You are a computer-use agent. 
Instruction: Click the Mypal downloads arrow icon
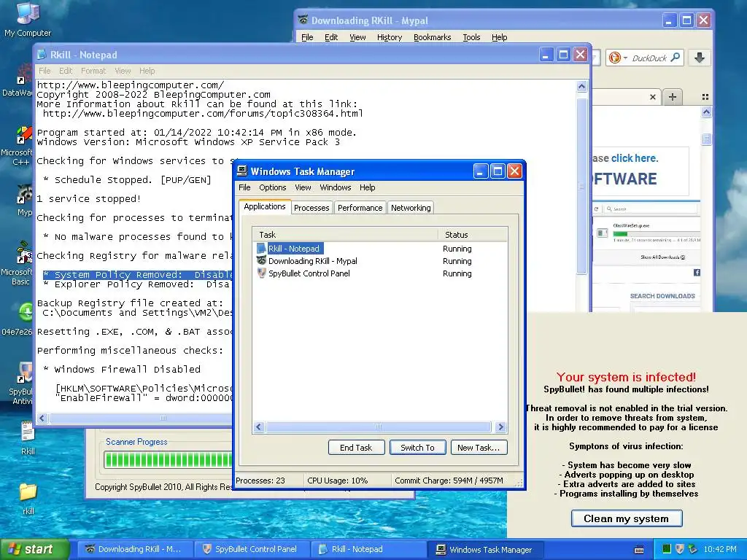(699, 58)
